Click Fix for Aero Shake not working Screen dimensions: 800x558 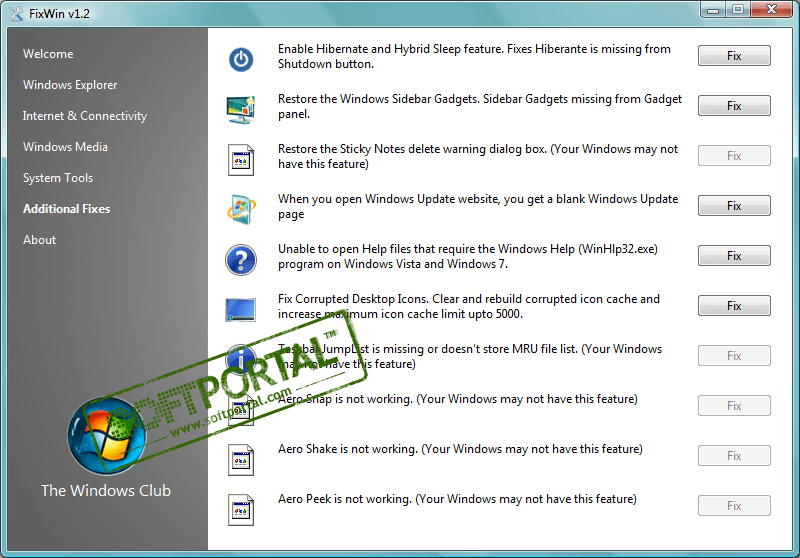click(734, 455)
